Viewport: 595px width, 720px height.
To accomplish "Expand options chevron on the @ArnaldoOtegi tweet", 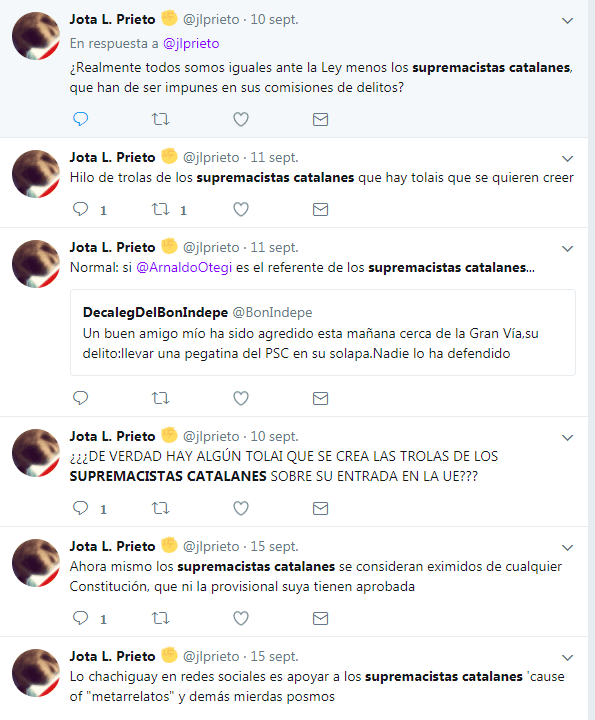I will point(567,248).
